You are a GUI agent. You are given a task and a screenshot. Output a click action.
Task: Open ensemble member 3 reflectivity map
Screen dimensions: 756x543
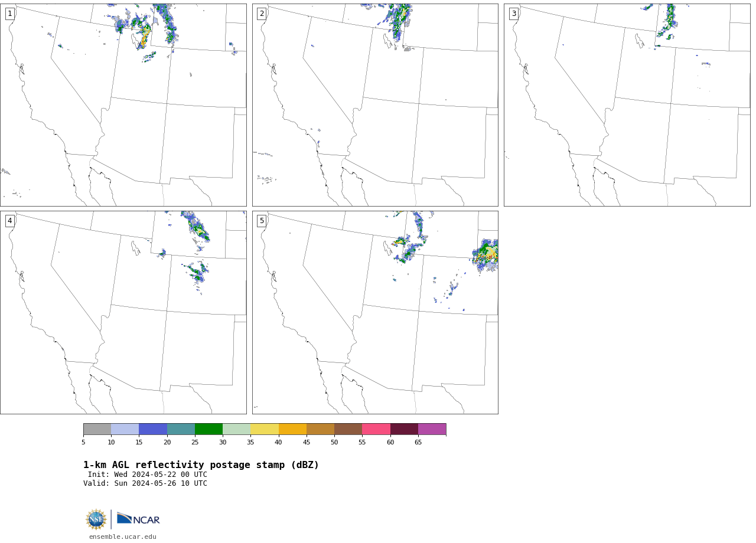tap(627, 105)
